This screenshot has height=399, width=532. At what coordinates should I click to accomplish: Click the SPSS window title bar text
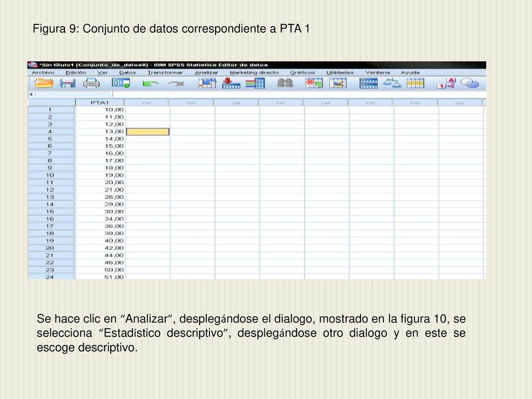pyautogui.click(x=153, y=65)
